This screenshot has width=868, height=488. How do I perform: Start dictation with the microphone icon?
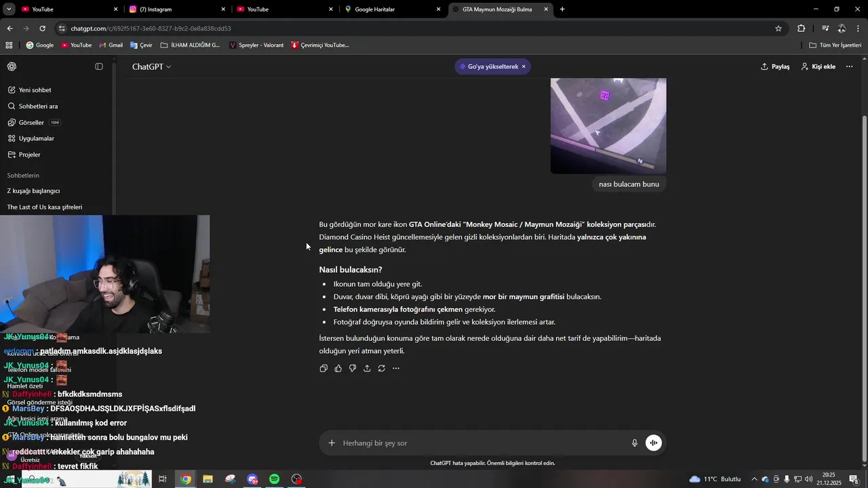(x=635, y=443)
